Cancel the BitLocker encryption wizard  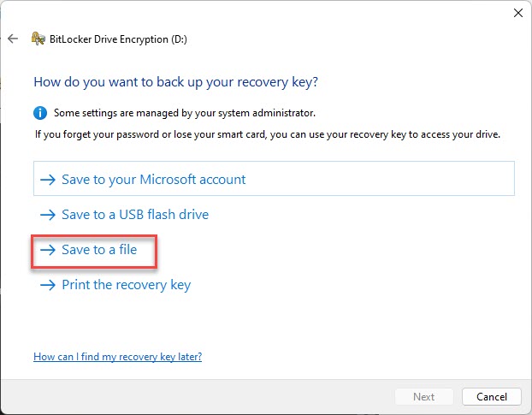click(491, 397)
